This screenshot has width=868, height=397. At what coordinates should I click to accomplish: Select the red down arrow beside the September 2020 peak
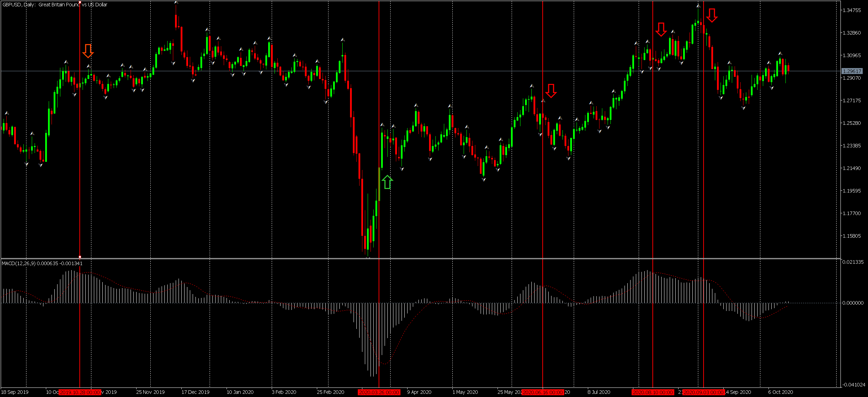pos(712,16)
